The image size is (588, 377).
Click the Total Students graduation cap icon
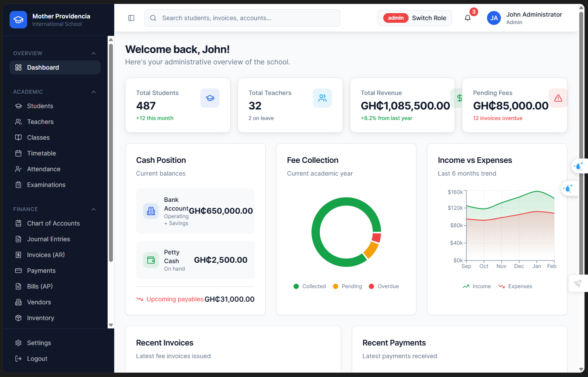click(210, 98)
